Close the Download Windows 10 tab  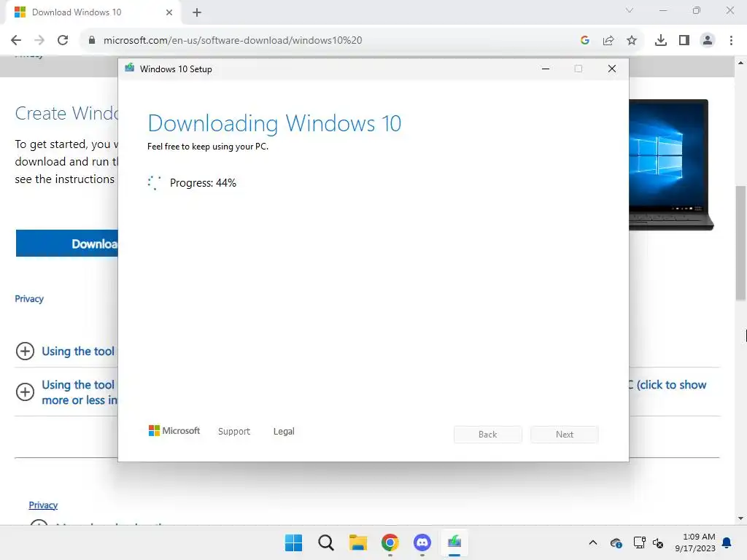(169, 12)
